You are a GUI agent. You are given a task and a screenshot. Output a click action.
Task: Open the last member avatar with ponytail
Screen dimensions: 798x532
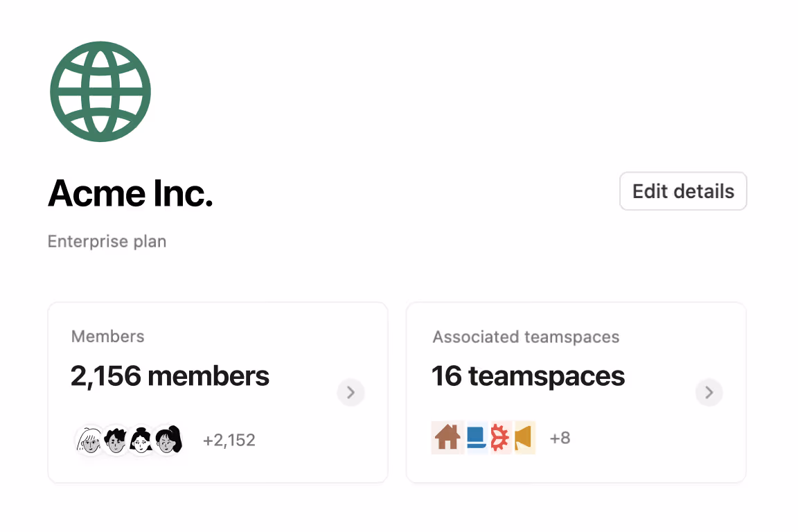click(167, 440)
